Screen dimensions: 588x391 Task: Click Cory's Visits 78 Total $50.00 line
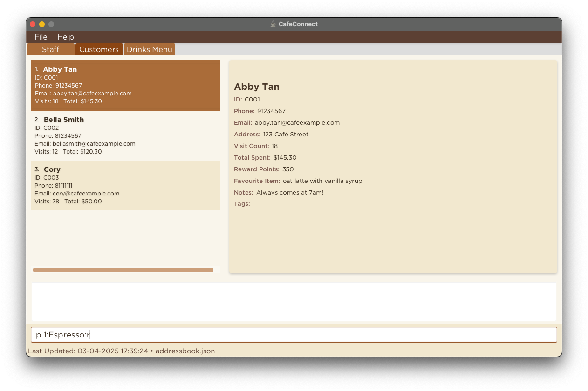pos(68,202)
